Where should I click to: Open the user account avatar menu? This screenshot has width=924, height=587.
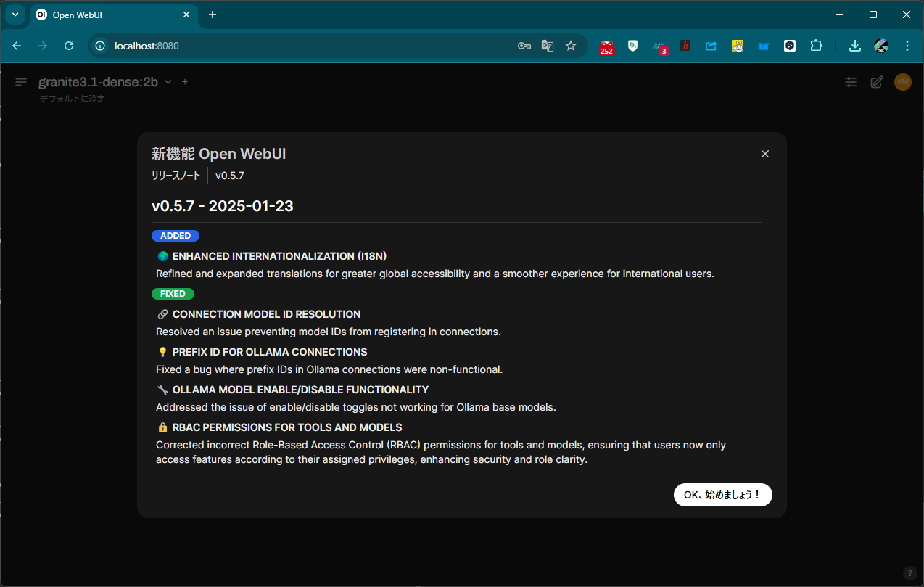[x=902, y=82]
